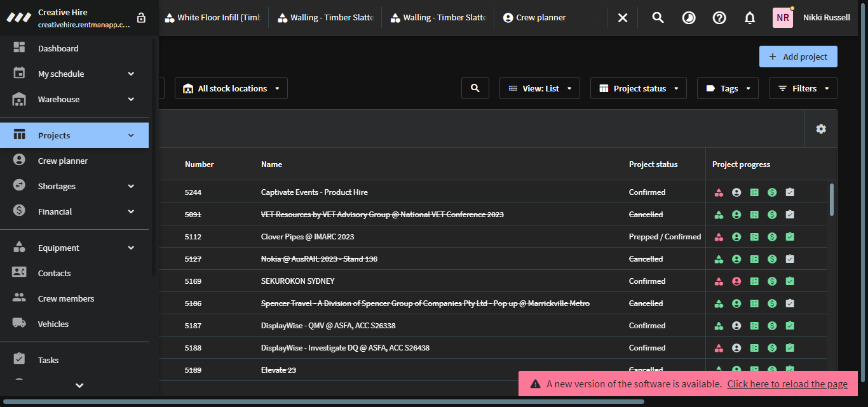This screenshot has width=868, height=407.
Task: Click tasks progress icon for project 5188
Action: click(x=790, y=348)
